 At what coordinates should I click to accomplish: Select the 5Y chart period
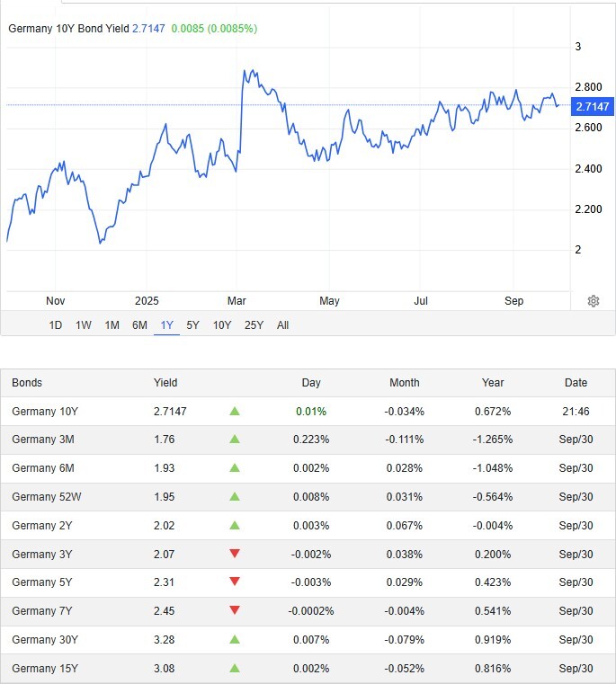point(193,325)
